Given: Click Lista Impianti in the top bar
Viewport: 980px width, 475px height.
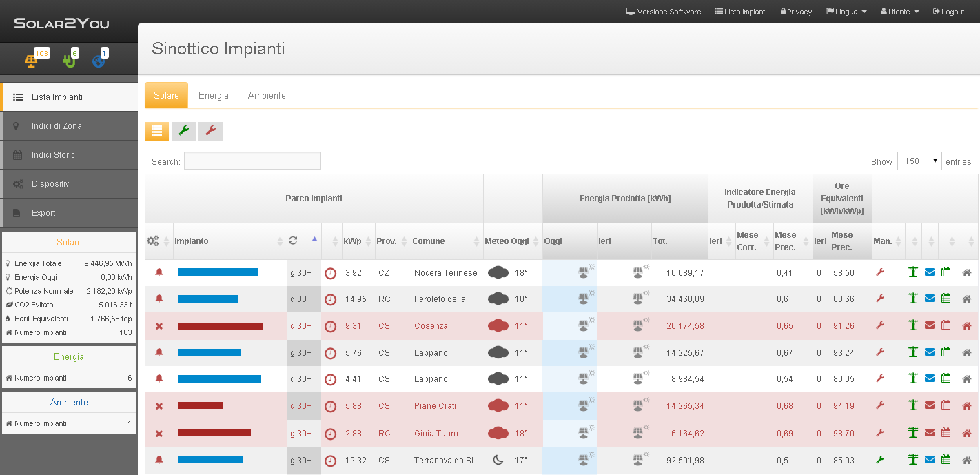Looking at the screenshot, I should pyautogui.click(x=741, y=12).
